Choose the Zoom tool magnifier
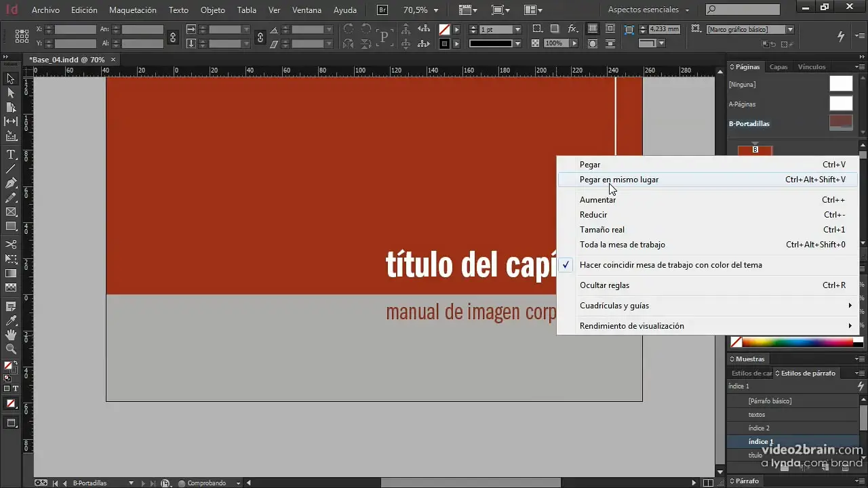 [x=11, y=349]
